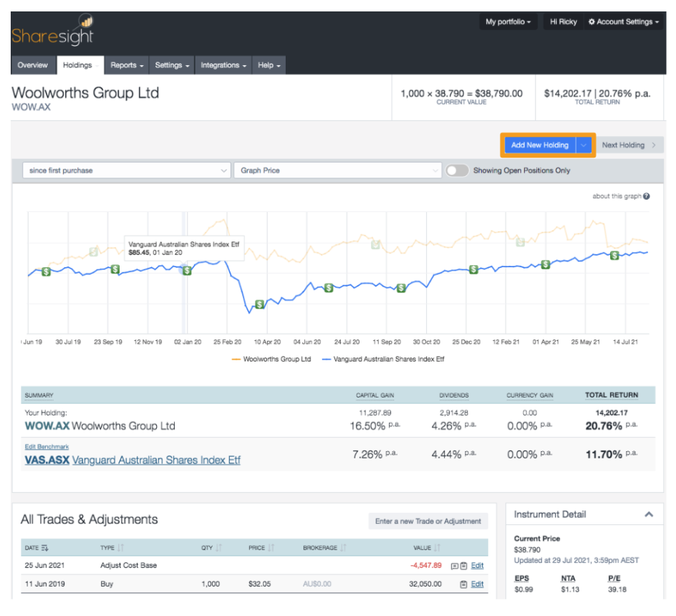The image size is (676, 616).
Task: Click the chevron on Next Holding button
Action: pos(654,145)
